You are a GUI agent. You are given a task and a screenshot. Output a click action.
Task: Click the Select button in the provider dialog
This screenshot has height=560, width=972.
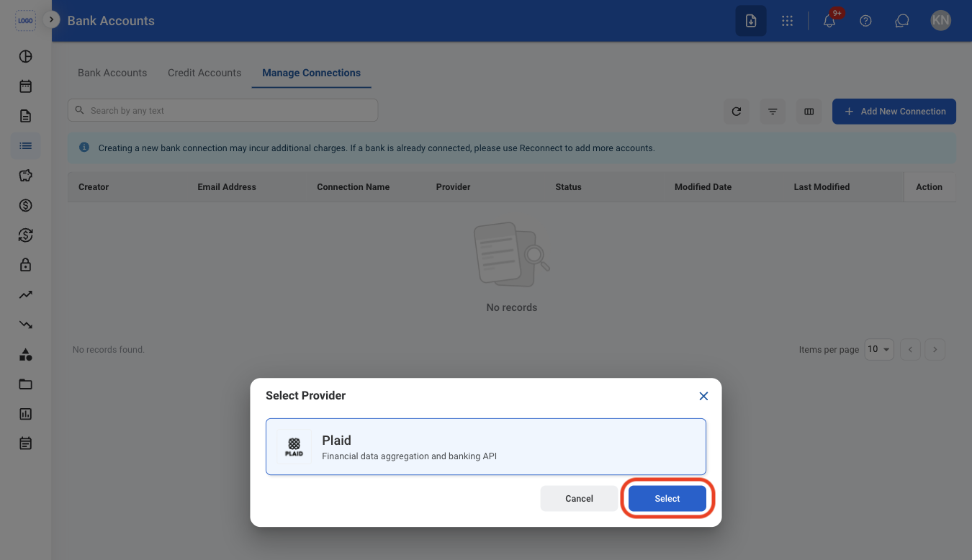tap(667, 498)
